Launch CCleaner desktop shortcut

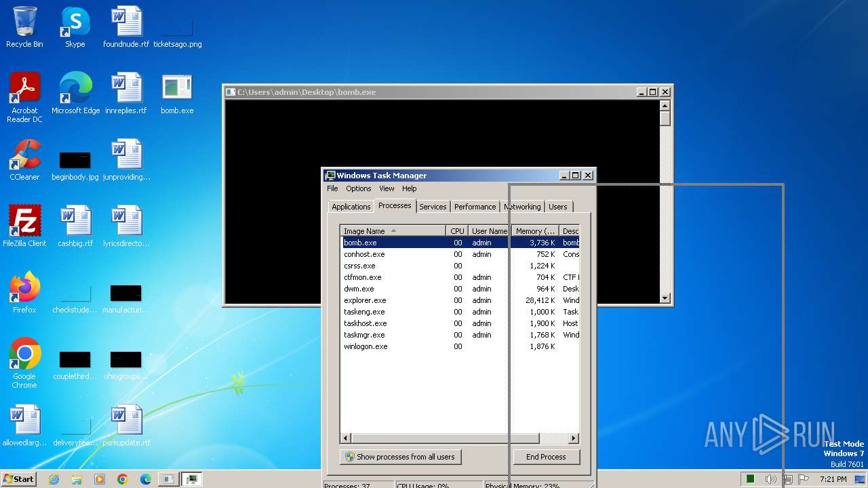(x=24, y=160)
